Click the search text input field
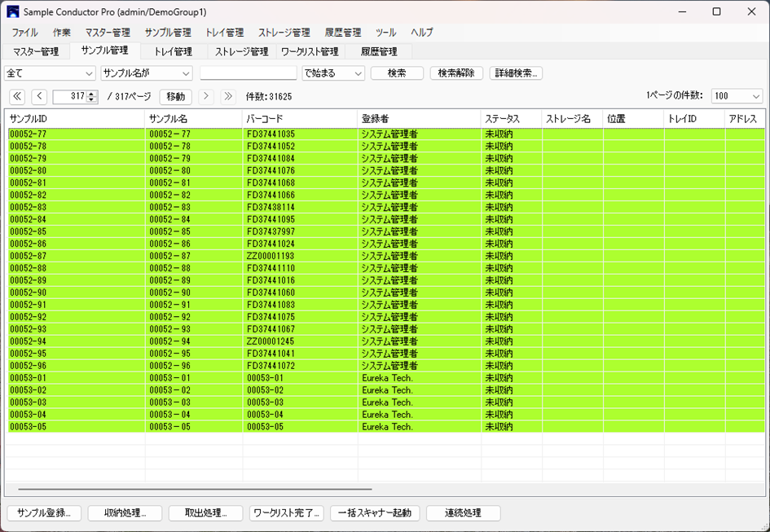 coord(248,73)
